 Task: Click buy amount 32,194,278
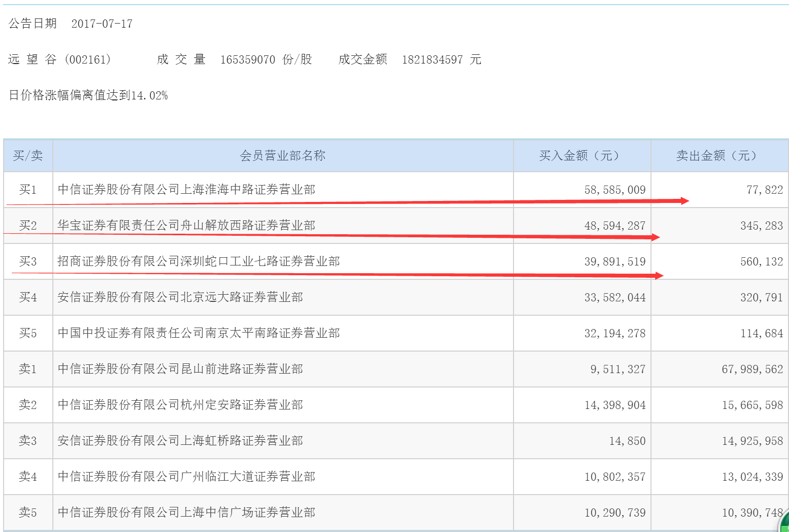(615, 333)
